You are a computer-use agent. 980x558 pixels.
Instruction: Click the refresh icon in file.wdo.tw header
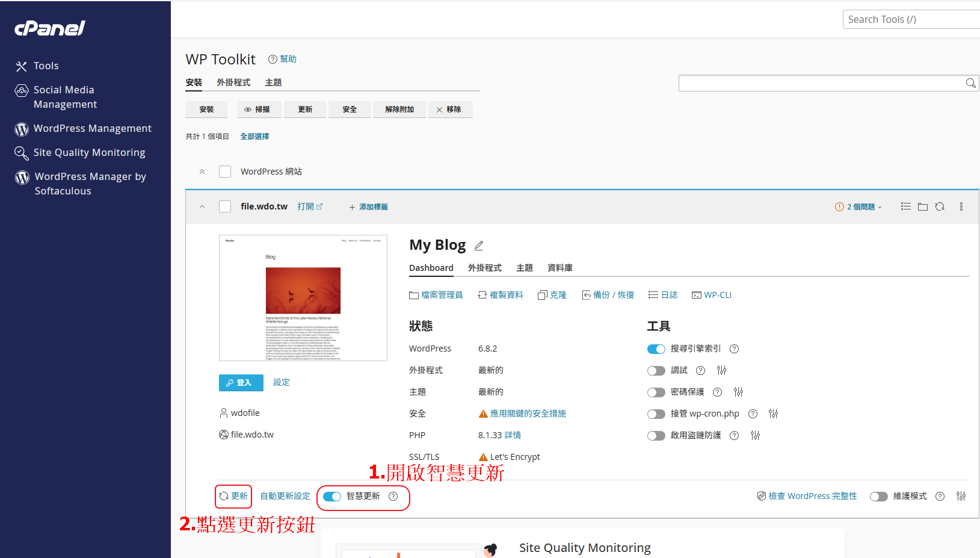coord(940,206)
